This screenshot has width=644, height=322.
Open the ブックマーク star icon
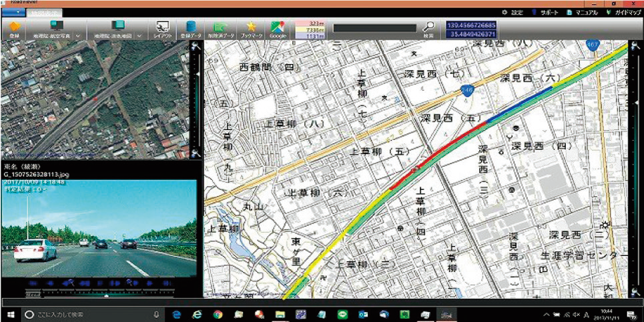(x=251, y=29)
